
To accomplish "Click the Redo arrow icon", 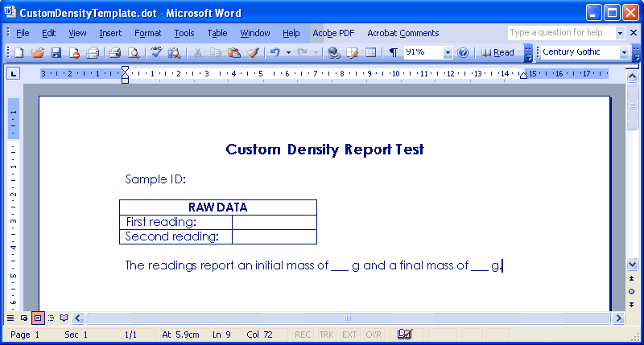I will pos(303,52).
